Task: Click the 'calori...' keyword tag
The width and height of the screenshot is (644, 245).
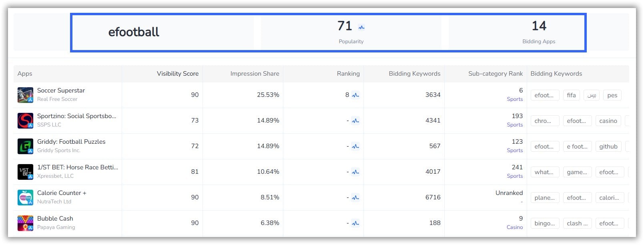Action: click(610, 198)
